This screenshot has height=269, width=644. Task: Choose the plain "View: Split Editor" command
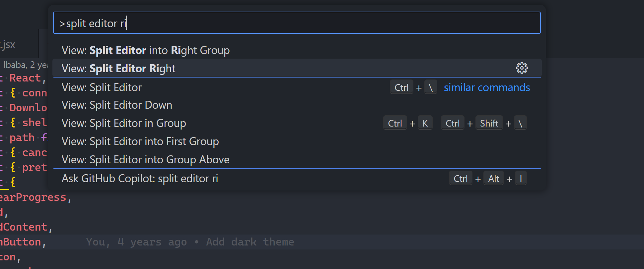[x=102, y=87]
